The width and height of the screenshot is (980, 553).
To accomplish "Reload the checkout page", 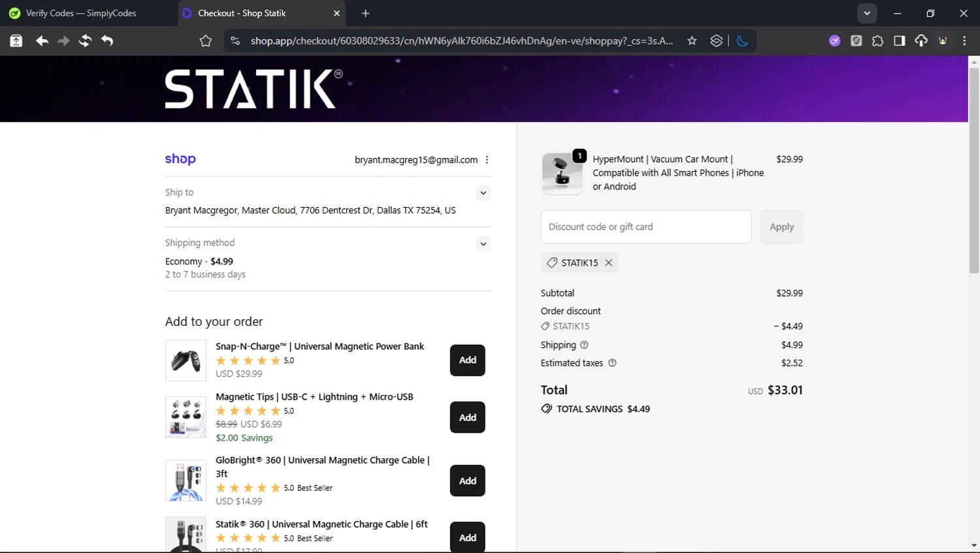I will (85, 41).
